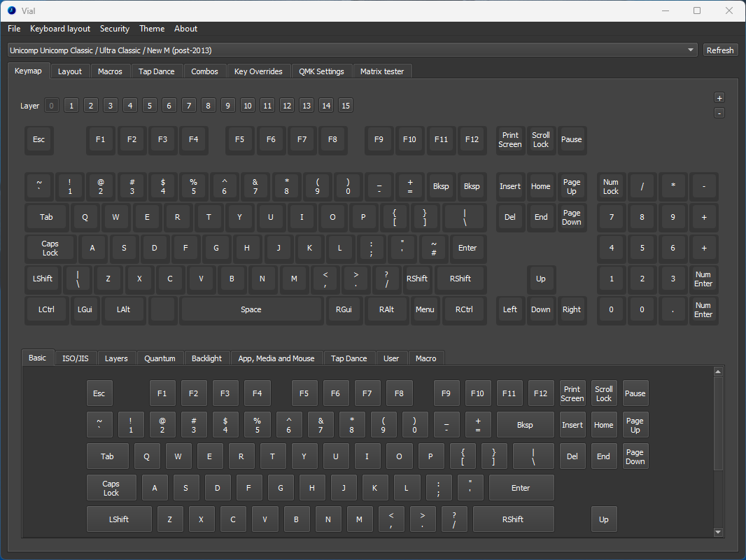Open the lower Tap Dance keycode tab

pos(349,358)
